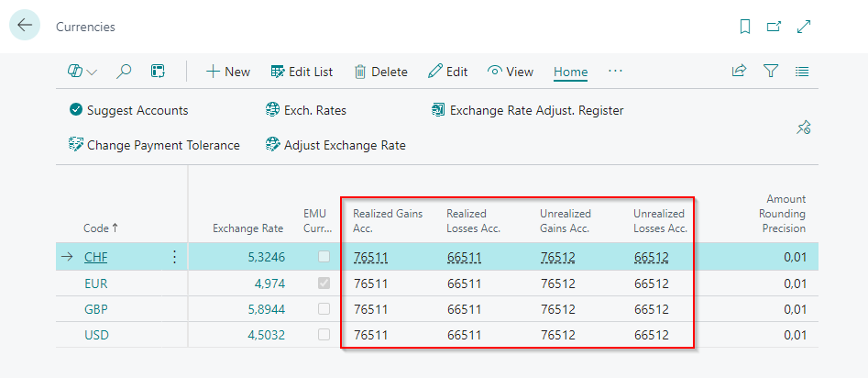Expand page to full width icon
Viewport: 868px width, 378px height.
coord(804,27)
